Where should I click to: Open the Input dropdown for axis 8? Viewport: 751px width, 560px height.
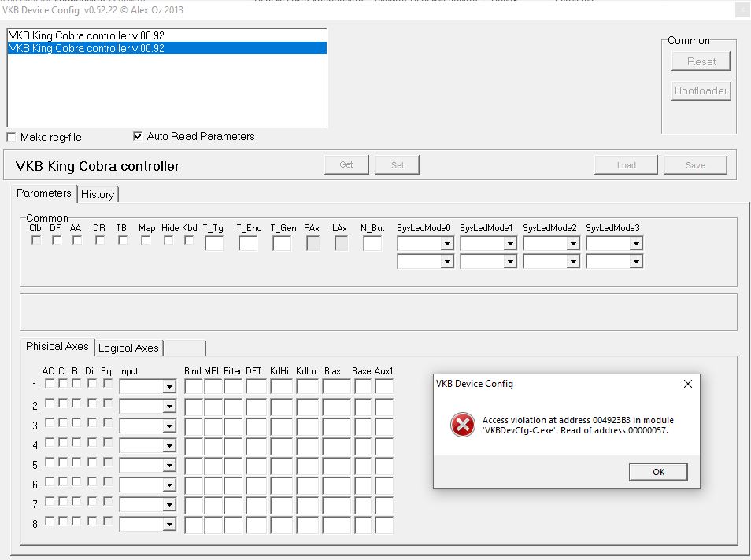point(169,525)
